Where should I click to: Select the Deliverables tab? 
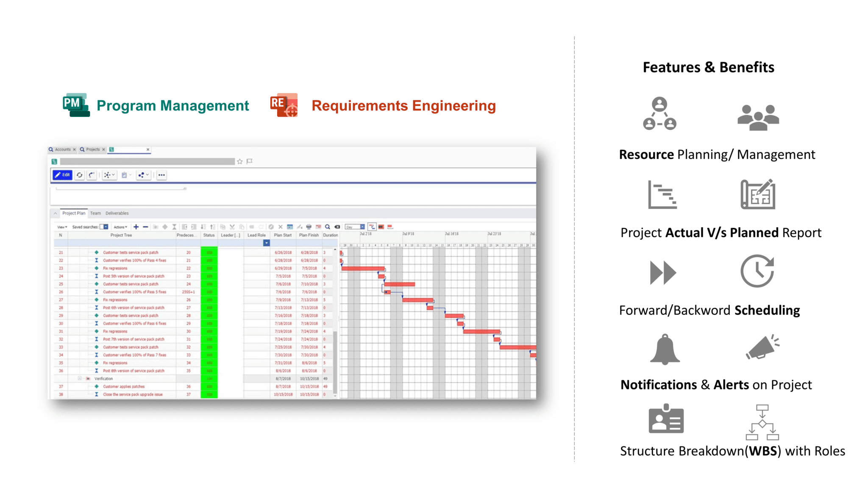117,213
